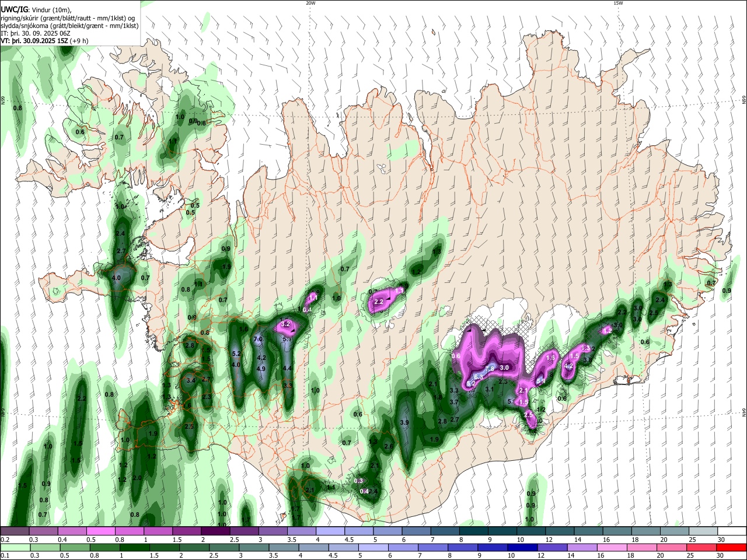Screen dimensions: 747x560
Task: Click the light lavender 4 swatch in upper legend row
Action: pyautogui.click(x=330, y=531)
